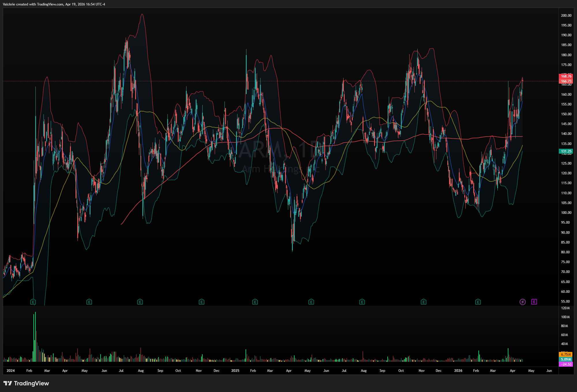Click the 2025 label on time axis
The image size is (577, 392).
click(x=235, y=371)
